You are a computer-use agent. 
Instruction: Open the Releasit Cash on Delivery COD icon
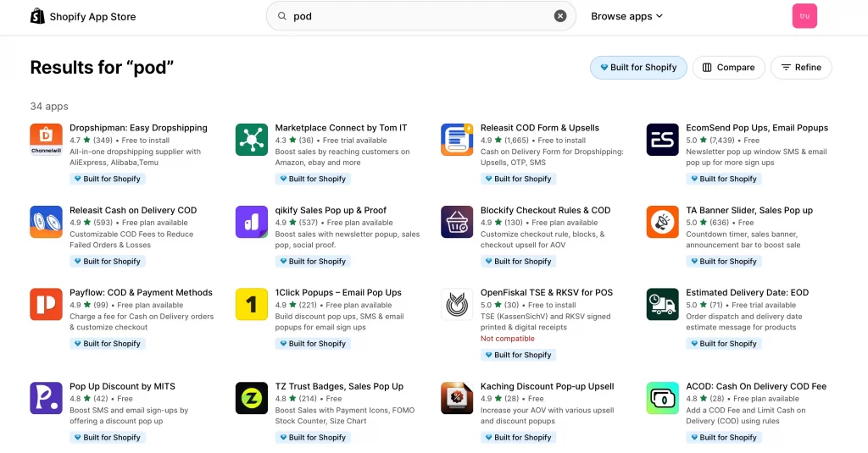point(46,222)
